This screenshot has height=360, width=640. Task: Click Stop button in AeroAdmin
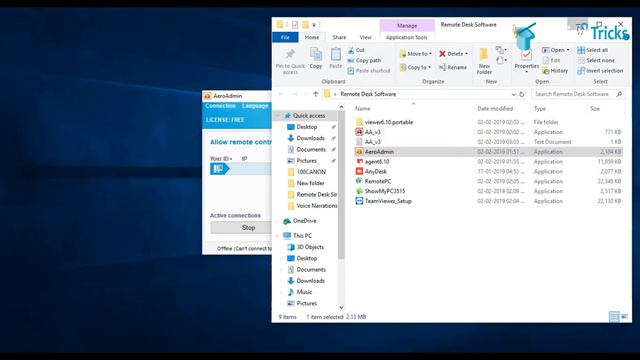click(x=241, y=228)
